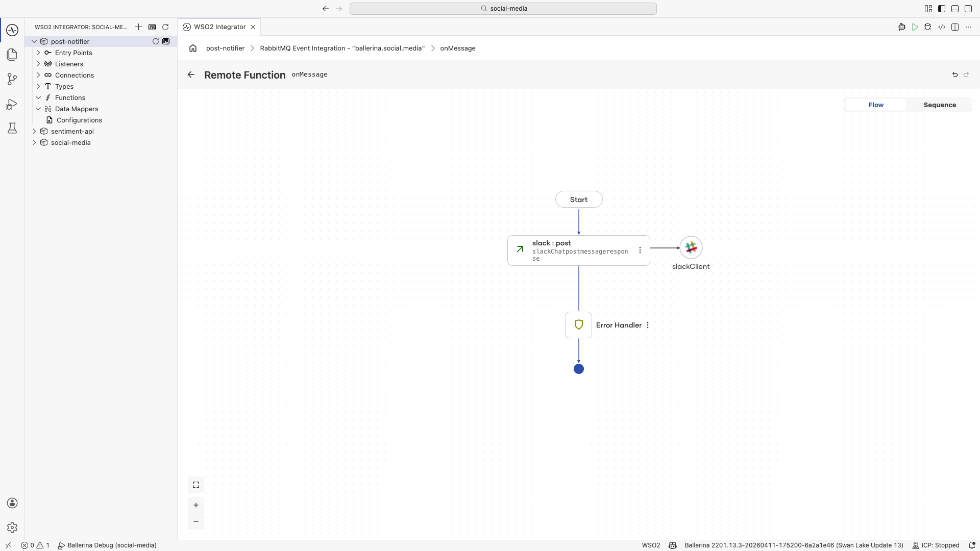
Task: Refresh the WSO2 Integrator sidebar header
Action: 165,27
